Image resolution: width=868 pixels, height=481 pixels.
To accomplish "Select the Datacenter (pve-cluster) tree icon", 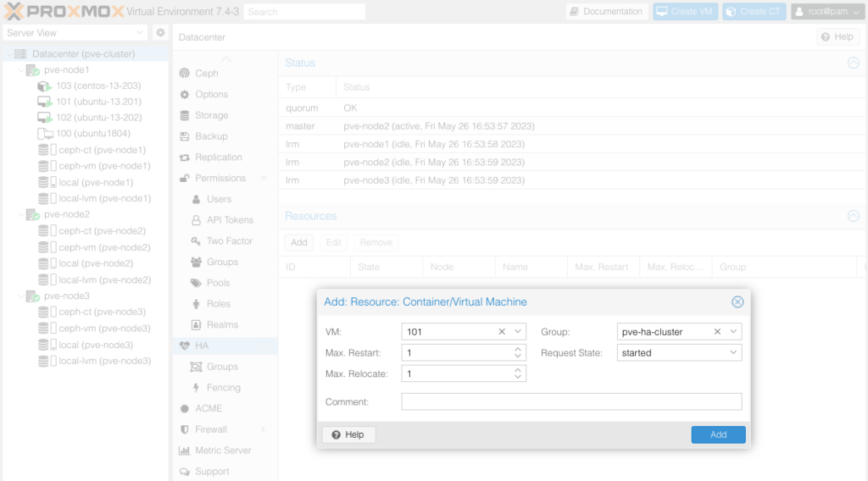I will 20,53.
